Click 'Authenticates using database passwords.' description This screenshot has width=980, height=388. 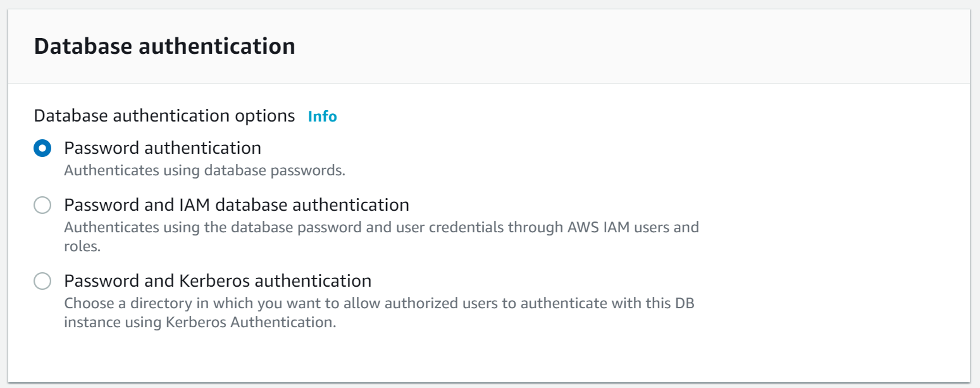pyautogui.click(x=205, y=171)
